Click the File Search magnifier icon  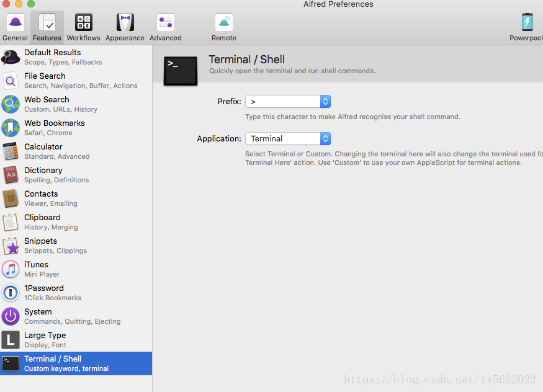point(11,81)
